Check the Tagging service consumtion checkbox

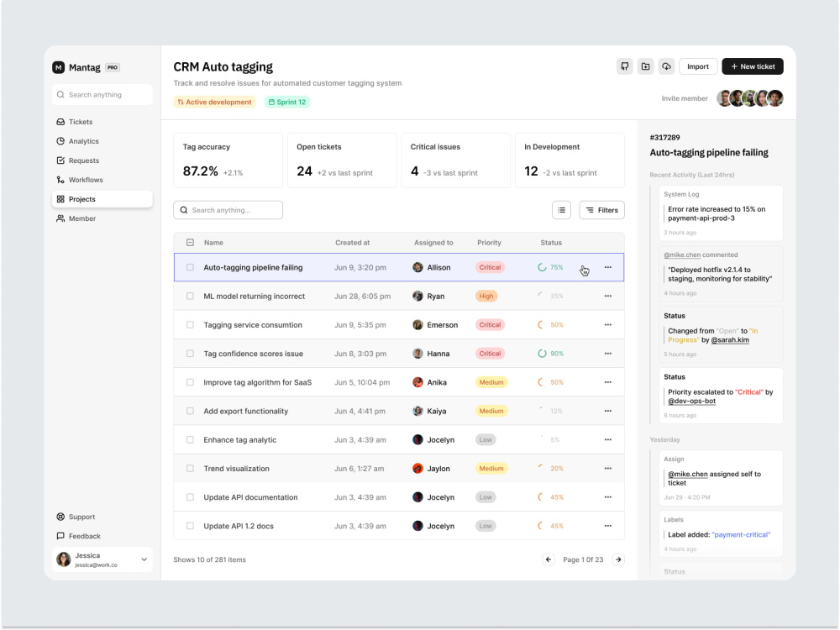pyautogui.click(x=190, y=324)
